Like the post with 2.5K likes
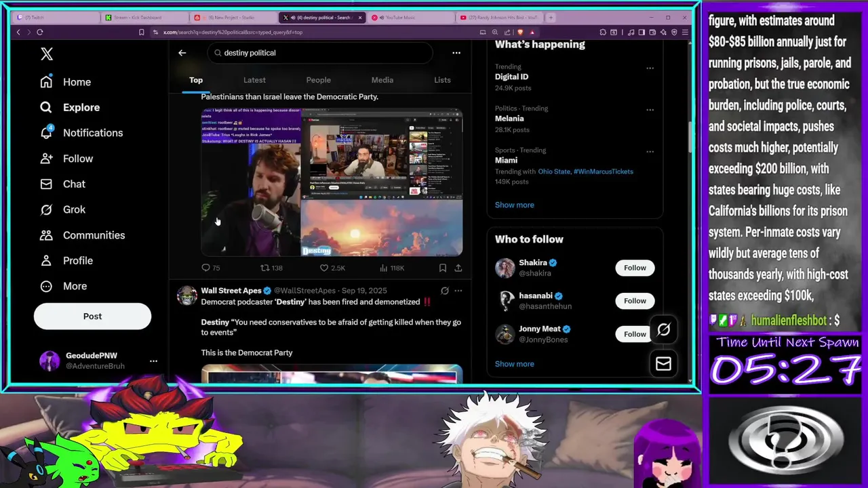Viewport: 868px width, 488px height. click(332, 268)
